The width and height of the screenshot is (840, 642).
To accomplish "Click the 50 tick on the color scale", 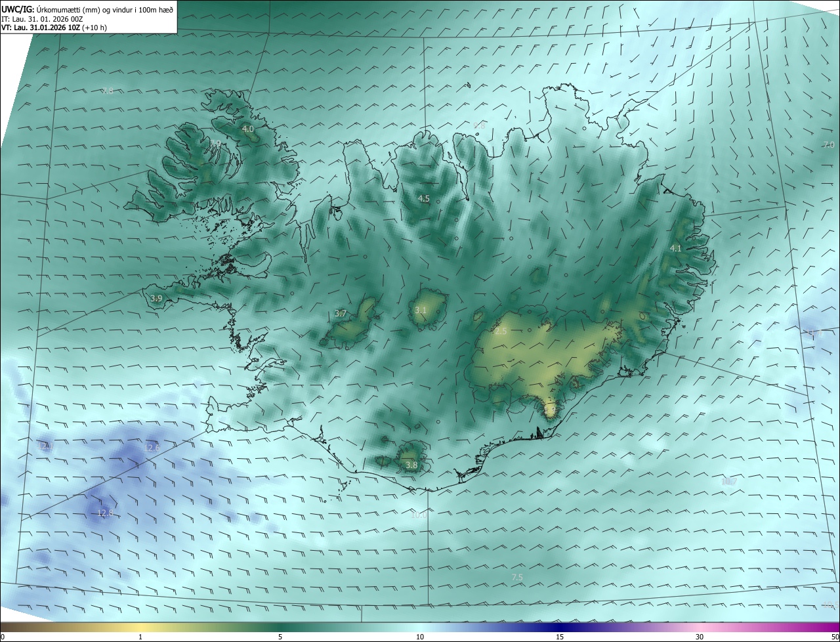I will pos(835,637).
